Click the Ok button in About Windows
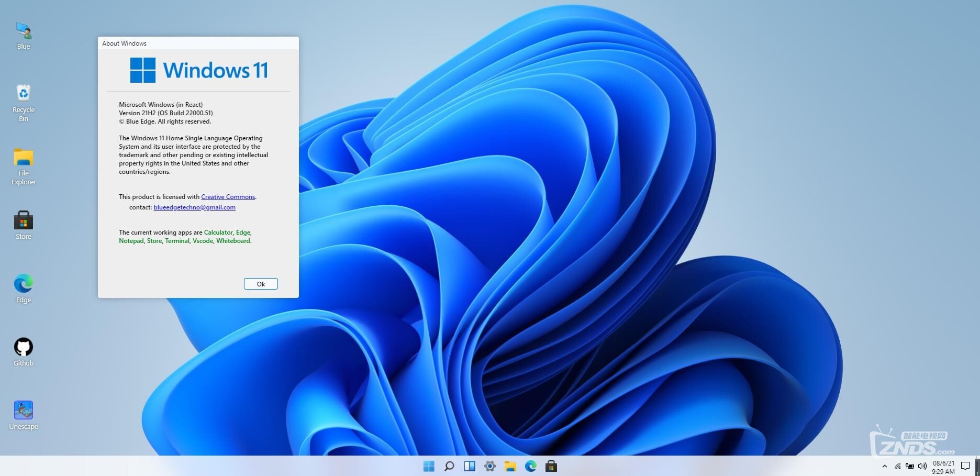 coord(261,284)
